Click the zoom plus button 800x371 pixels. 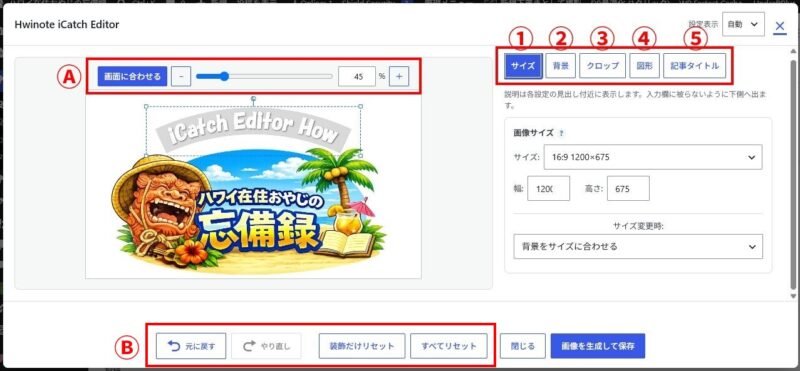pos(399,77)
